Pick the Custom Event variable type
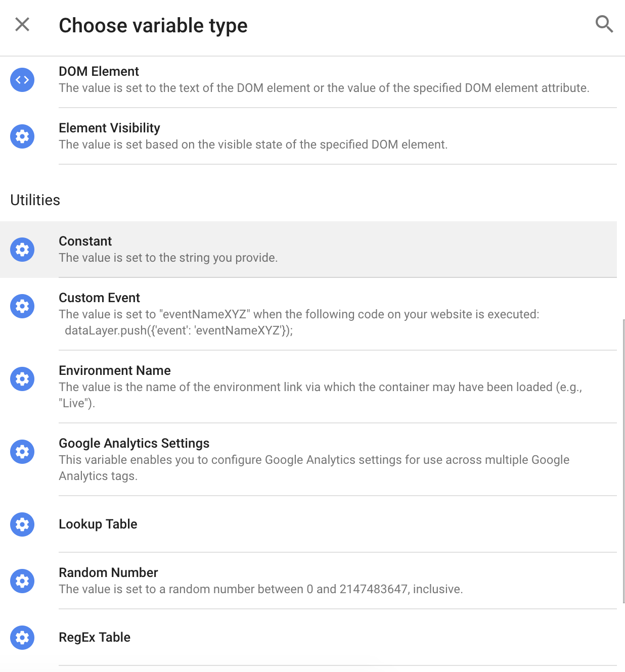625x672 pixels. [100, 298]
